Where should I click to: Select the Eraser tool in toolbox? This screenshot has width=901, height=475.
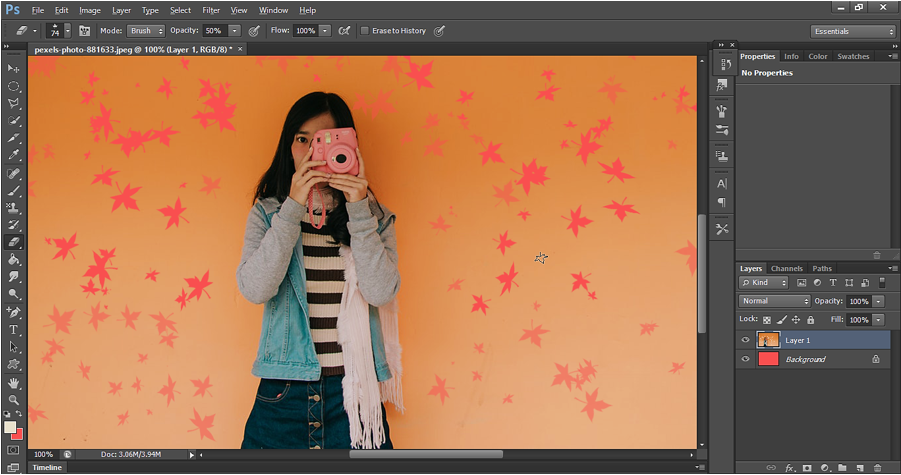click(x=13, y=242)
